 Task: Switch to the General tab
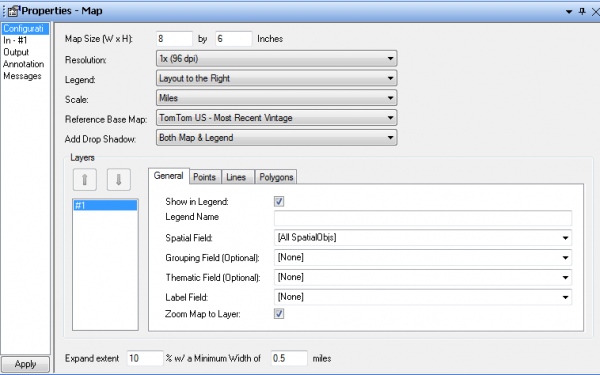point(168,176)
